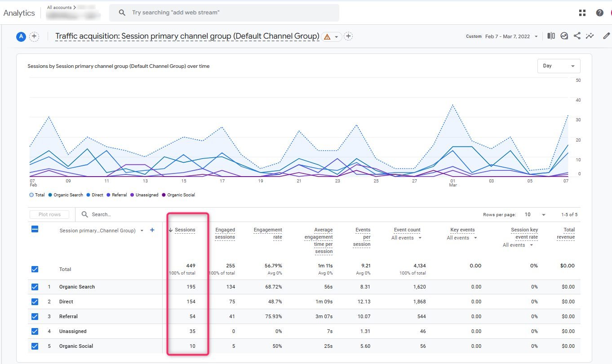Click the Direct row label

tap(66, 302)
